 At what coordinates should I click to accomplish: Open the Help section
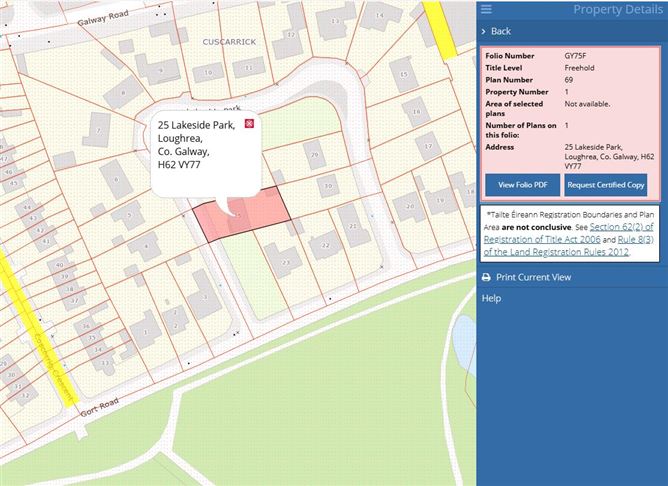pyautogui.click(x=491, y=298)
